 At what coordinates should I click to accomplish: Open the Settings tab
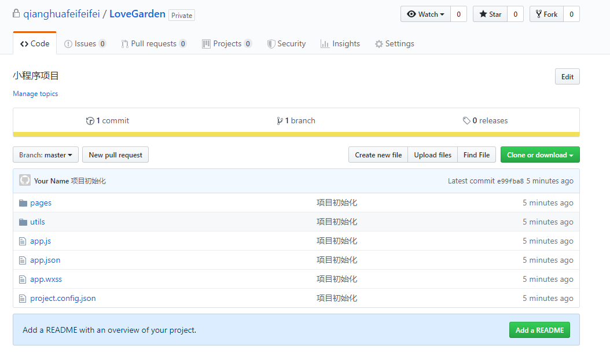394,43
